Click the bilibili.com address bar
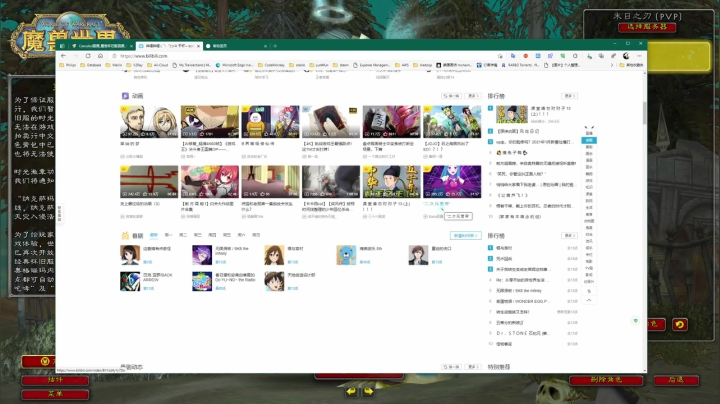720x404 pixels. tap(303, 56)
